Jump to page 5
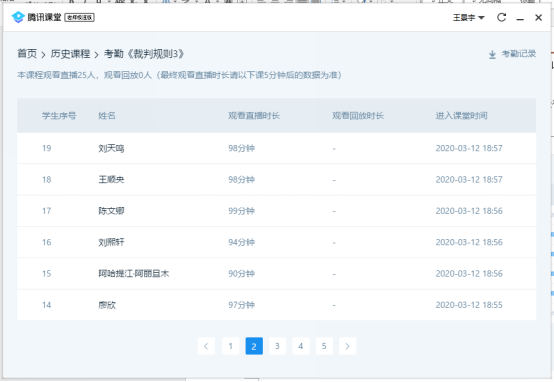 324,346
